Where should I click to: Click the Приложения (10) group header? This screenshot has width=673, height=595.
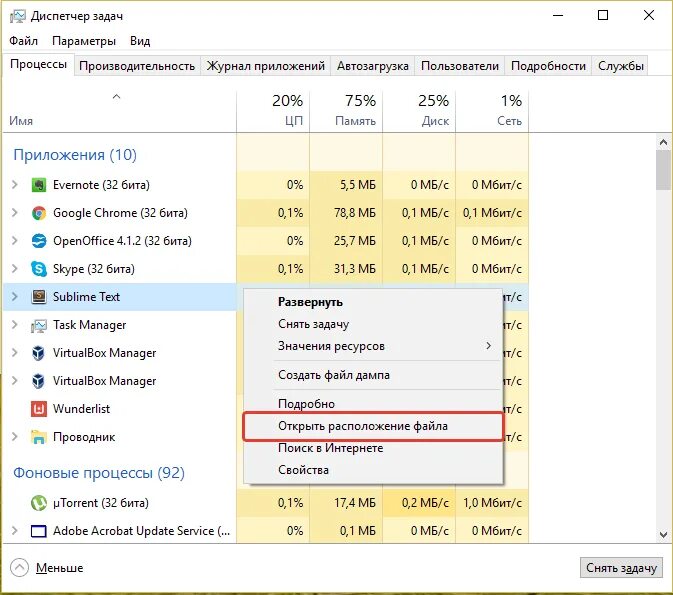pos(75,155)
